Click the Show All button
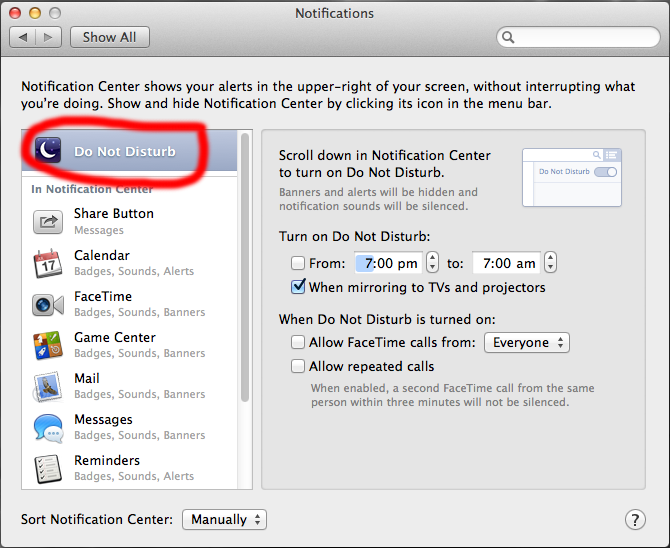670x548 pixels. pyautogui.click(x=109, y=37)
